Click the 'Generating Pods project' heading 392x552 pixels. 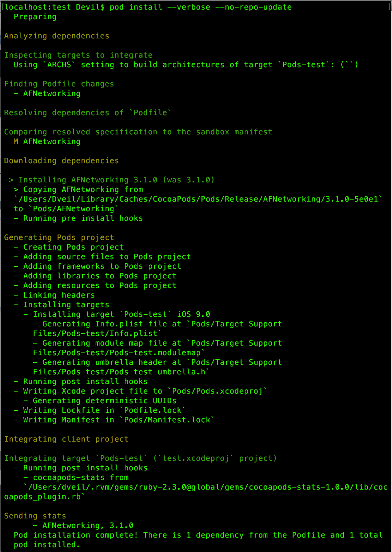pyautogui.click(x=59, y=238)
